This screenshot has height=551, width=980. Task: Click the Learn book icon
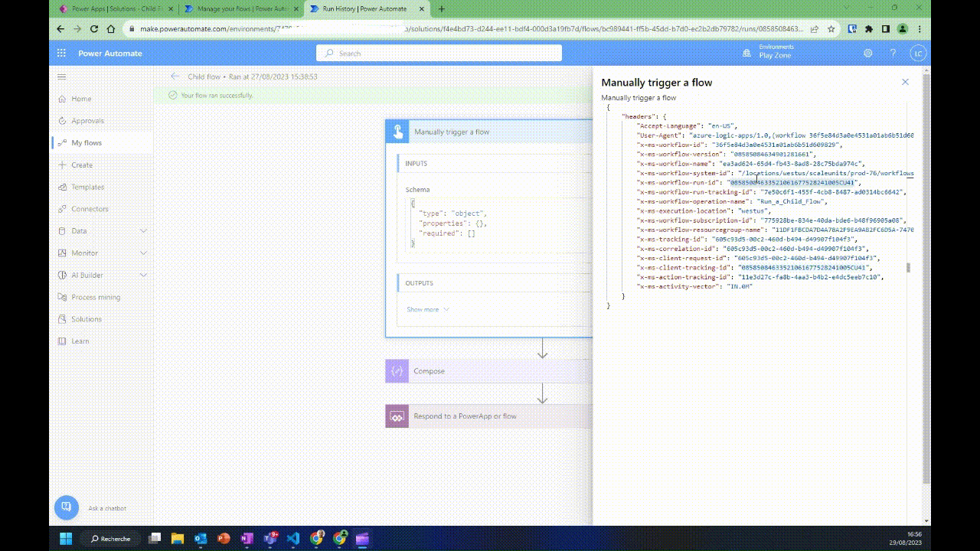[62, 341]
